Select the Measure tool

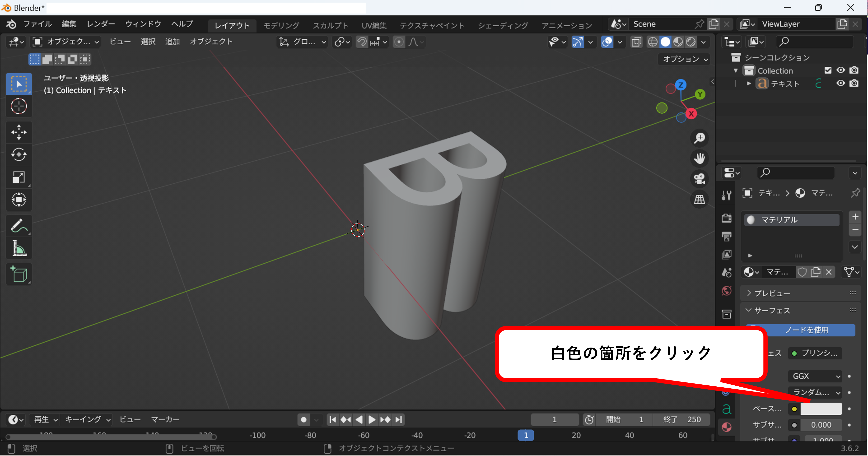(x=19, y=249)
